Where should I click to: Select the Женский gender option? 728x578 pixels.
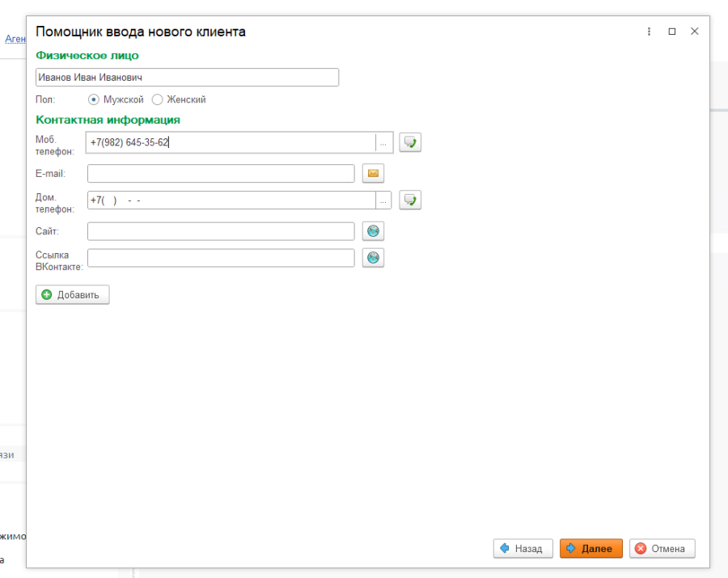(x=158, y=99)
